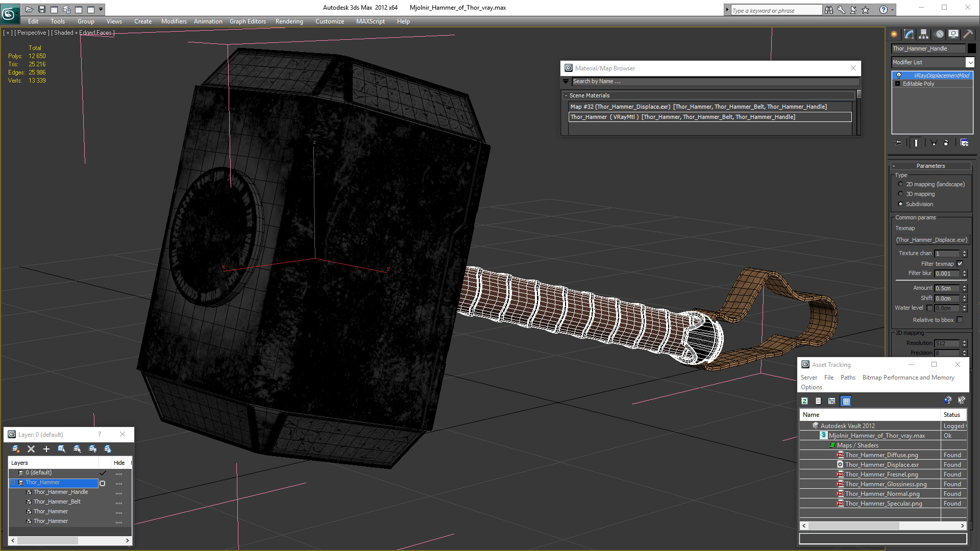Add selected objects to layer plus icon

(x=46, y=449)
